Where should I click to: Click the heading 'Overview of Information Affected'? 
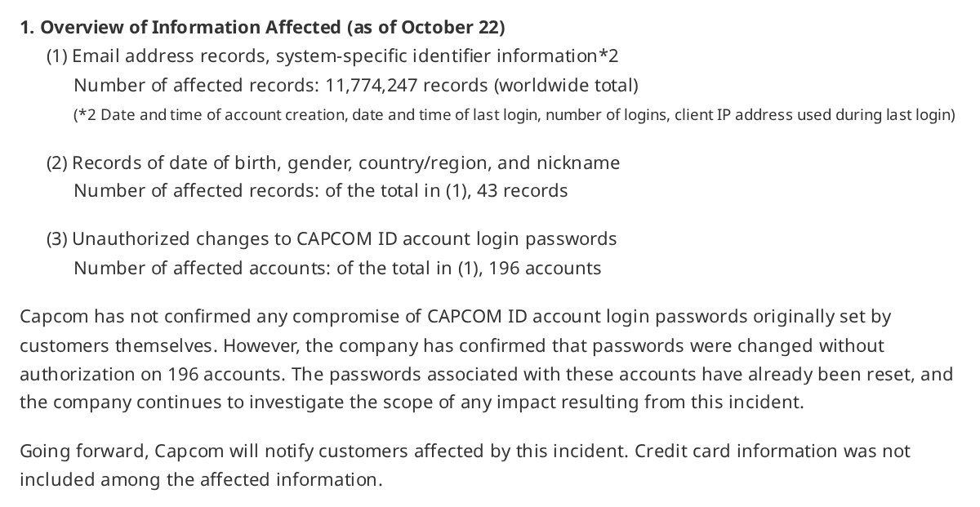tap(190, 27)
